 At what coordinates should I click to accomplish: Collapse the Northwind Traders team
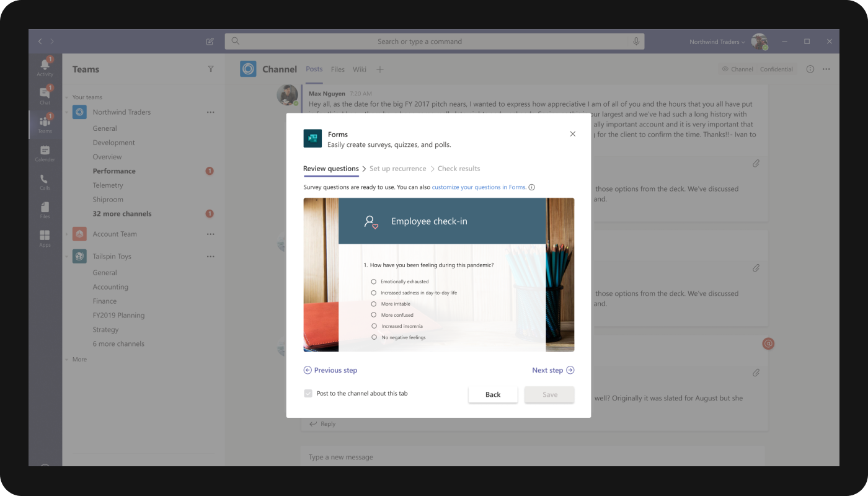point(66,112)
